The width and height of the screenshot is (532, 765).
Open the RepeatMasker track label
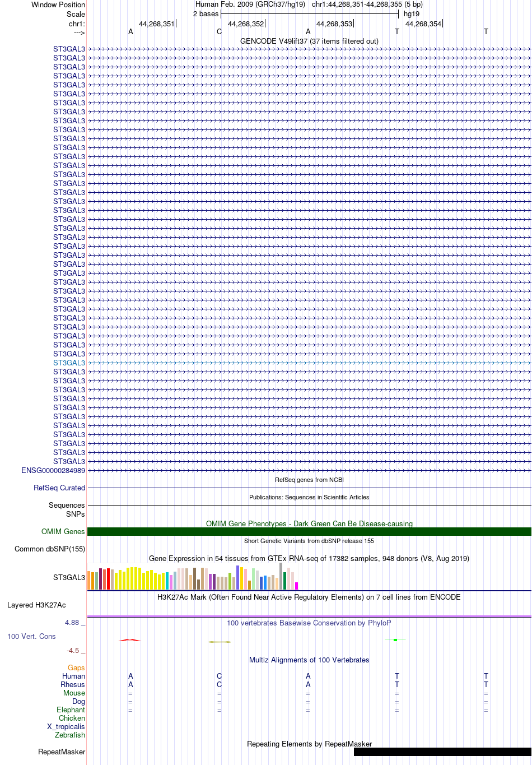coord(62,752)
